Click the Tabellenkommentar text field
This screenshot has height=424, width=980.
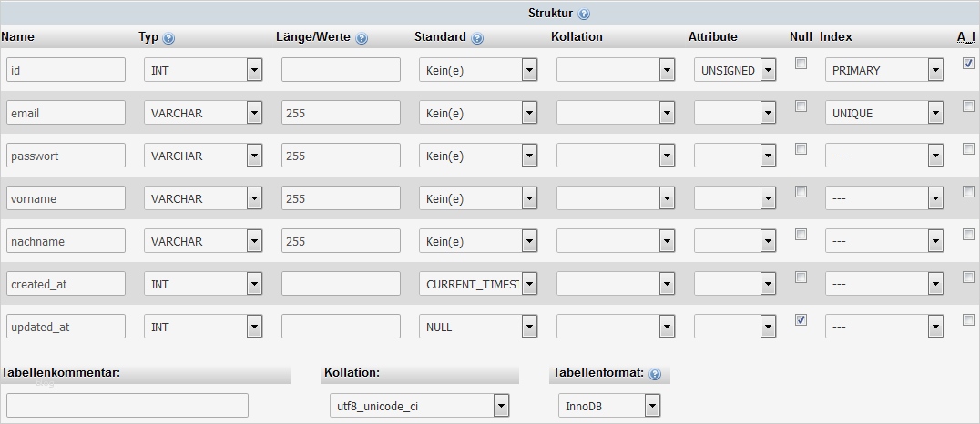pos(127,406)
